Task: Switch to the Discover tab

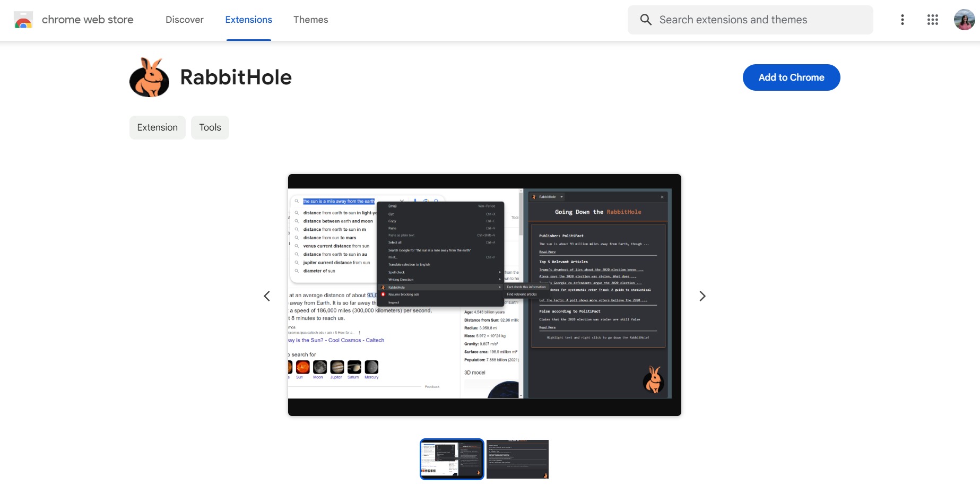Action: click(184, 20)
